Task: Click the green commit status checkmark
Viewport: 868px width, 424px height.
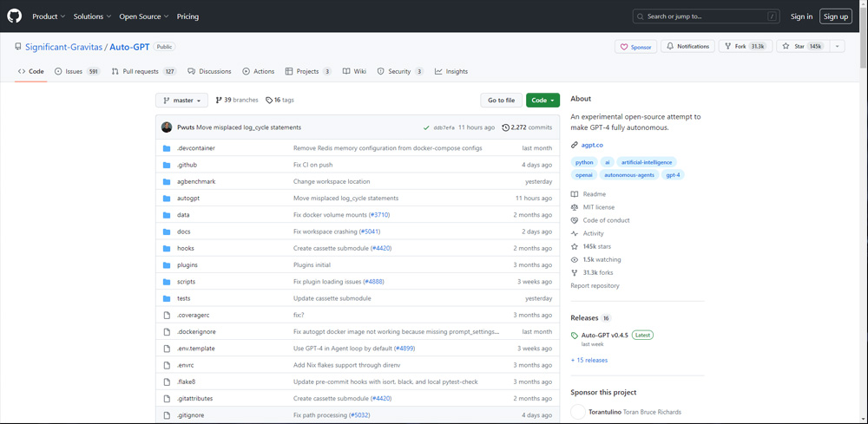Action: (425, 127)
